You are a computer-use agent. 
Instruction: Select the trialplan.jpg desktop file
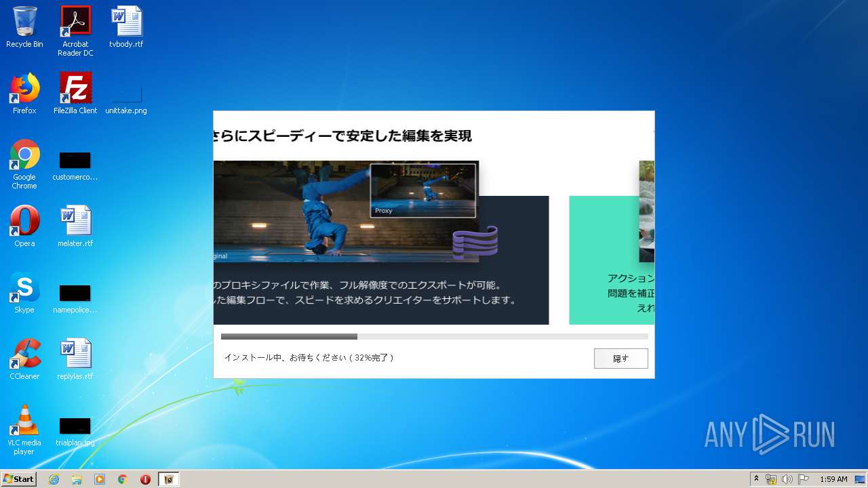[75, 432]
